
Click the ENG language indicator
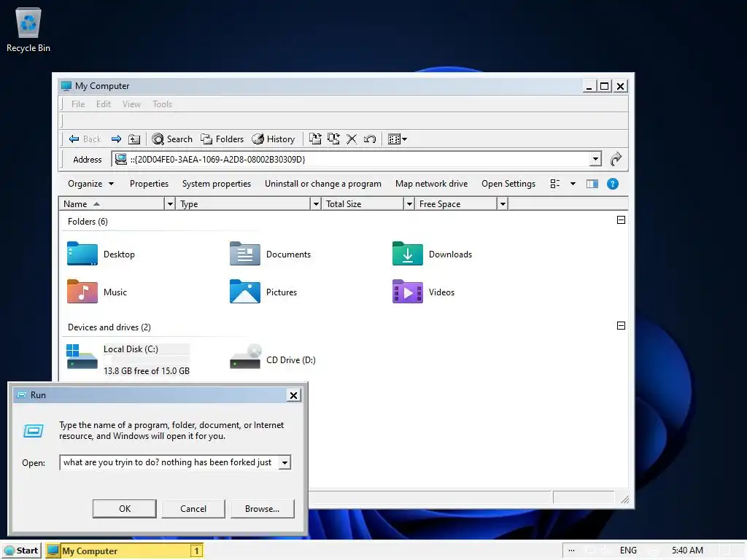628,551
